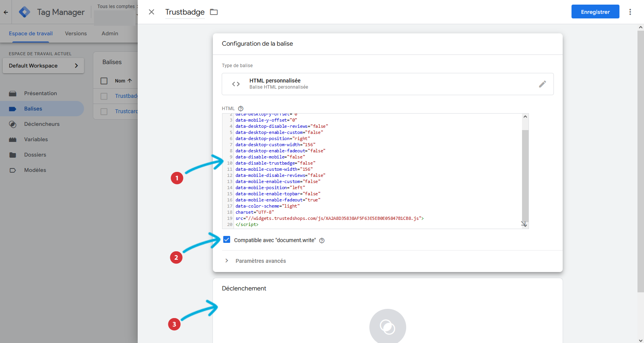Click the Variables camera-block icon
Viewport: 644px width, 343px height.
(13, 140)
